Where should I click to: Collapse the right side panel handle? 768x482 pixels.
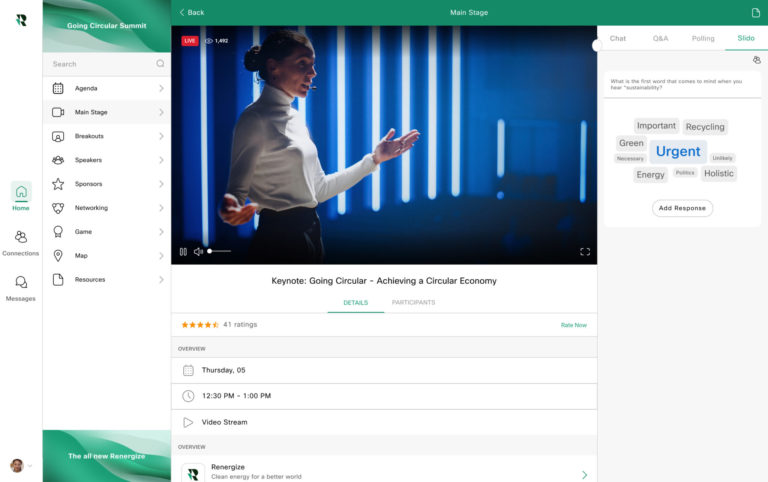point(598,45)
